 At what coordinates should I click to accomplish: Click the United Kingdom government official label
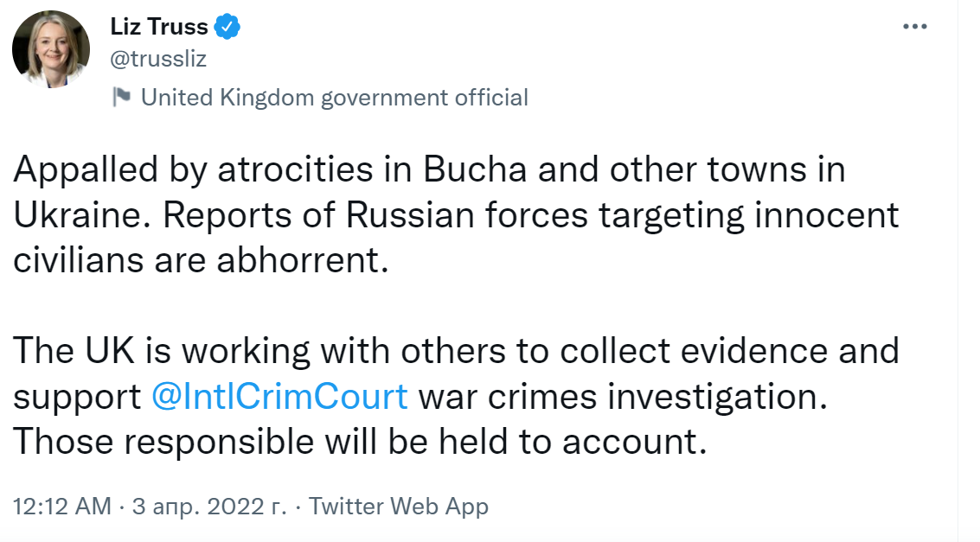[x=334, y=97]
